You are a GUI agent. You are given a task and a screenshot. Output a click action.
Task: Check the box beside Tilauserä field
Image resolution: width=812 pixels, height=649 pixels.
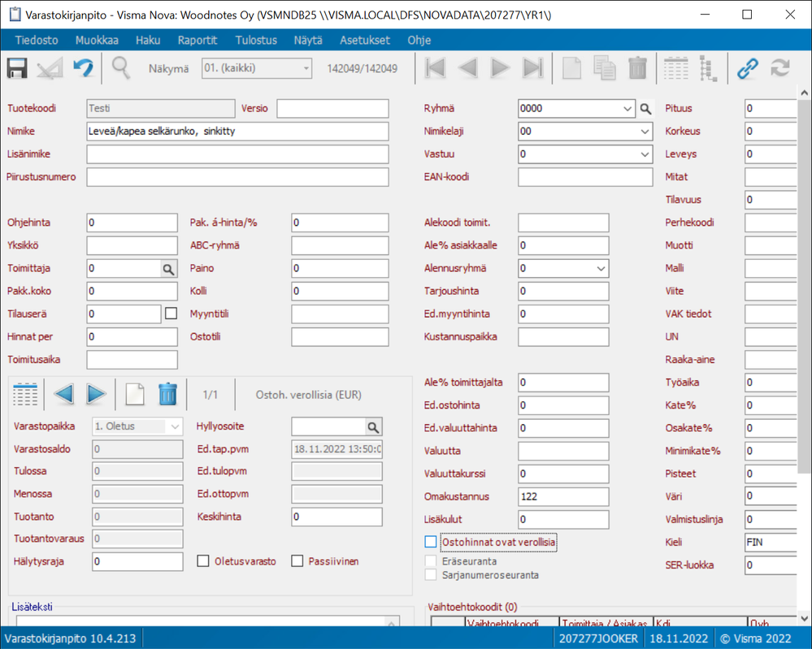tap(171, 314)
